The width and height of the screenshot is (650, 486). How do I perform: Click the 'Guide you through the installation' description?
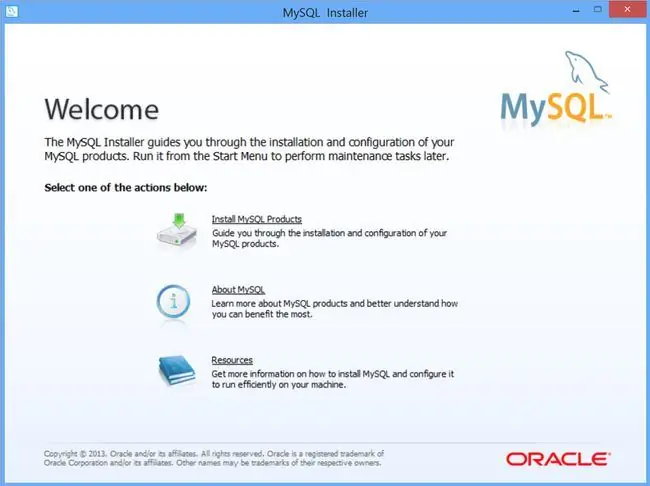coord(329,238)
